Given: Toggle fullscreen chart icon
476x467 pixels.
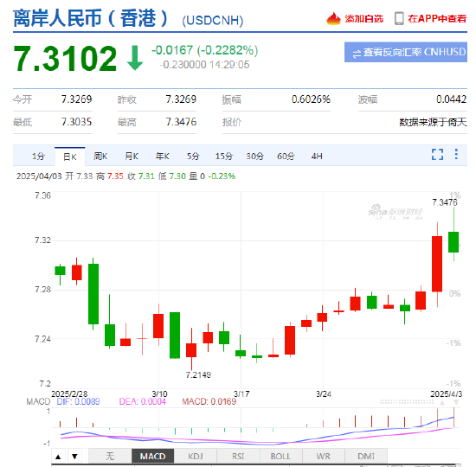Looking at the screenshot, I should 437,155.
